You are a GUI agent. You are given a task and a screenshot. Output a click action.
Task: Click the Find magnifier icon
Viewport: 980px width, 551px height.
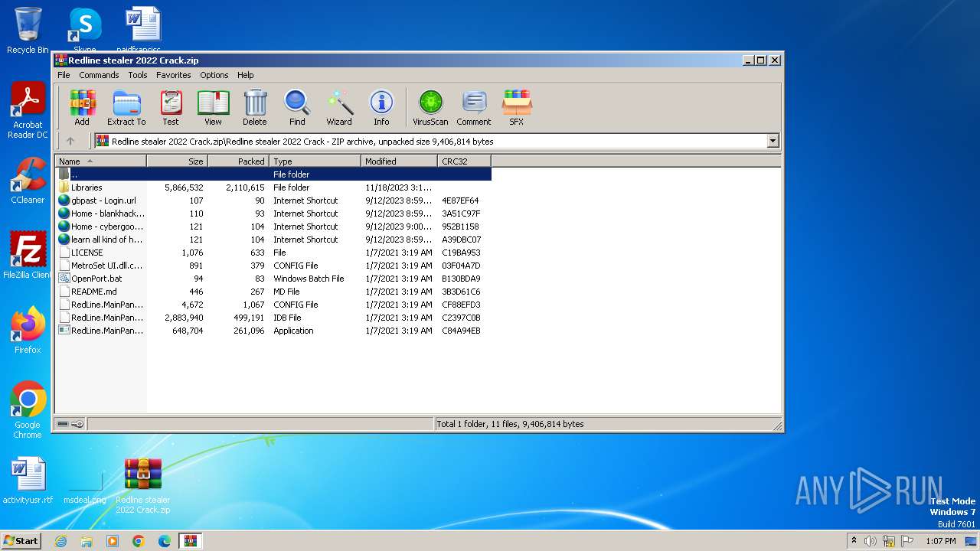click(x=297, y=107)
